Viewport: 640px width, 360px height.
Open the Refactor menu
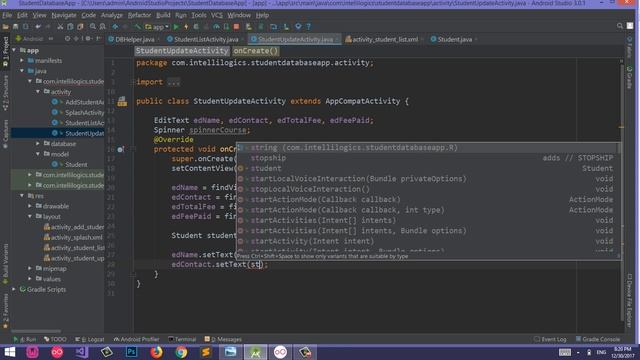click(139, 15)
